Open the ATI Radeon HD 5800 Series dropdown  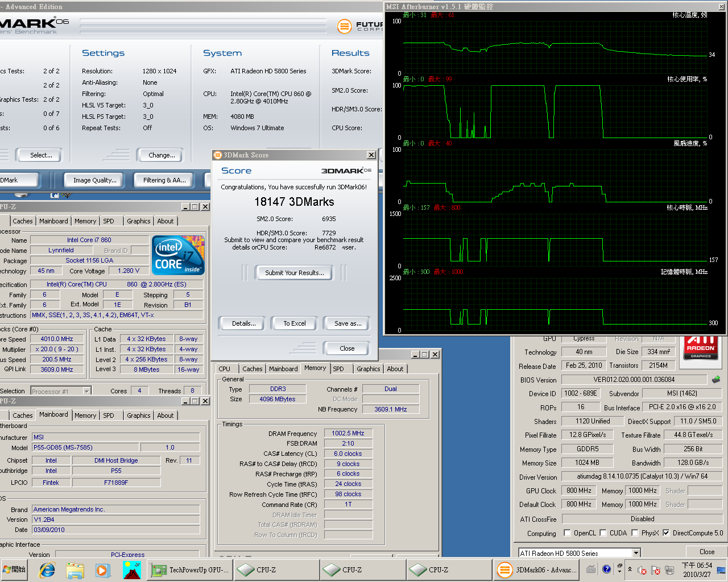636,553
